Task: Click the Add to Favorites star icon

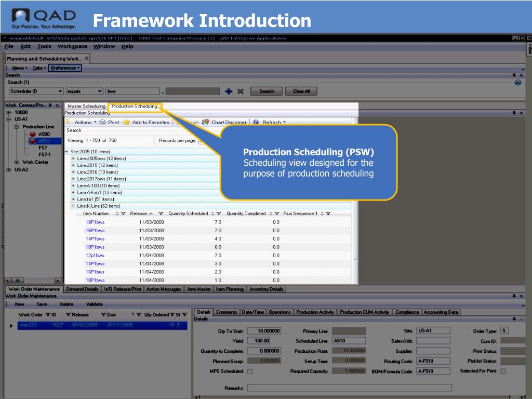Action: pyautogui.click(x=127, y=122)
